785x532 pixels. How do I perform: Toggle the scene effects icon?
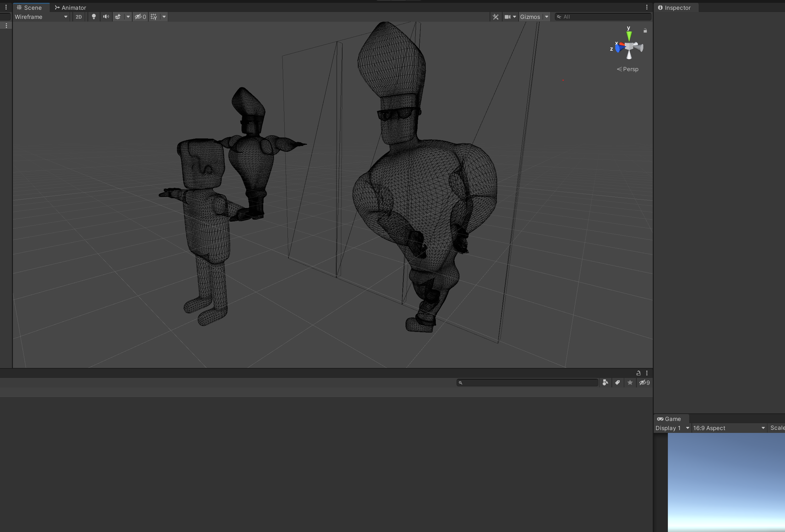click(x=118, y=17)
